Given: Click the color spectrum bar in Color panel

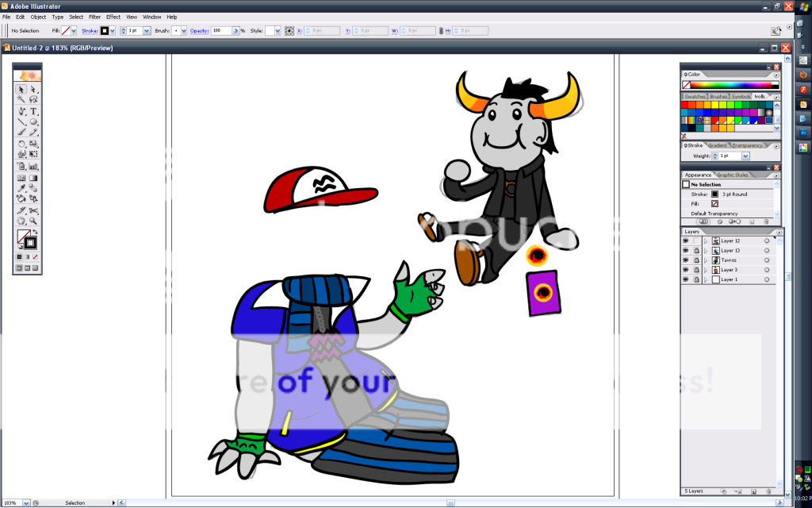Looking at the screenshot, I should (x=730, y=84).
